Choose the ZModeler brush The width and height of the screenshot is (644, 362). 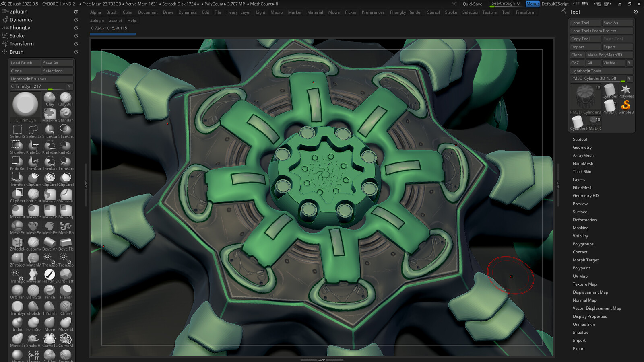pos(17,244)
